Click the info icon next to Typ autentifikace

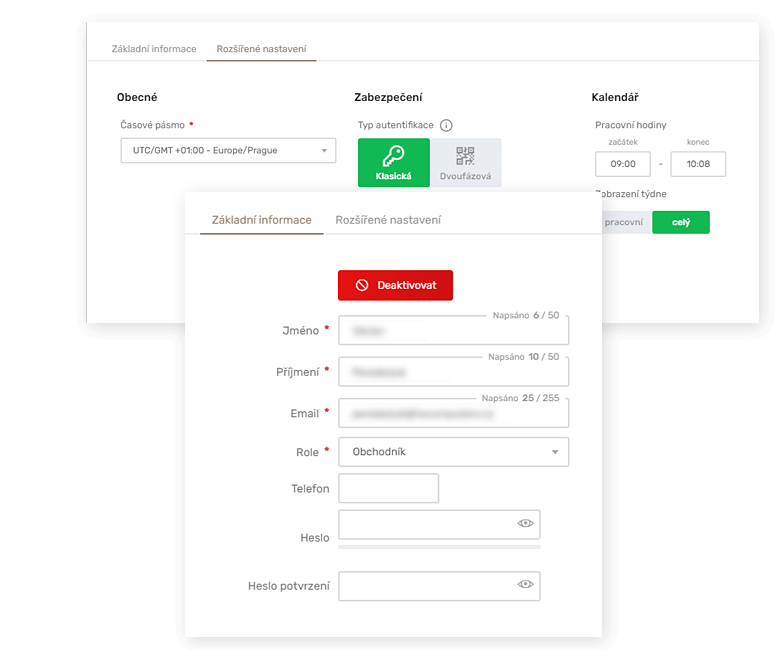446,126
